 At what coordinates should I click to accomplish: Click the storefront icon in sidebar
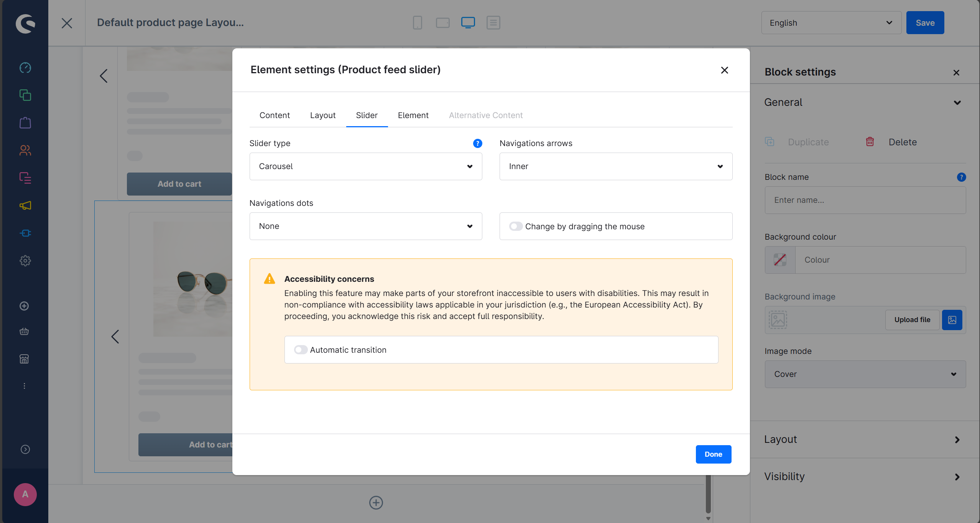(x=24, y=359)
